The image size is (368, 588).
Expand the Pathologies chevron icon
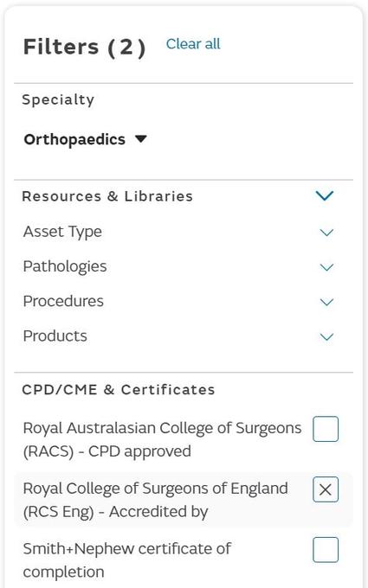[x=326, y=267]
